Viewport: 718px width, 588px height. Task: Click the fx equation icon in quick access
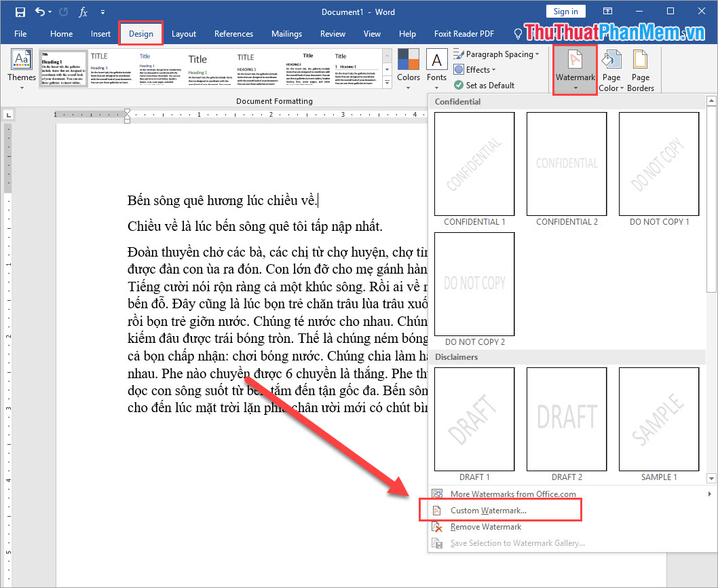(x=83, y=12)
